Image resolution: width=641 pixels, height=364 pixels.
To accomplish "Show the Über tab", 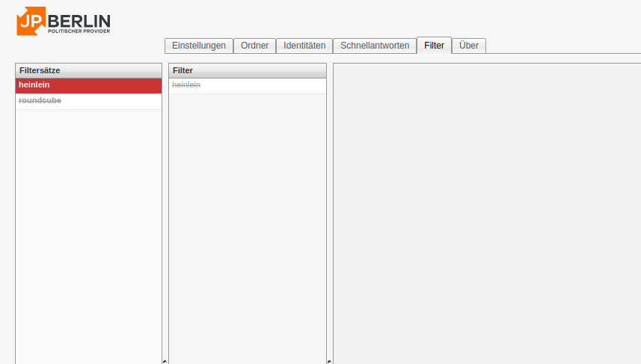I will click(469, 46).
